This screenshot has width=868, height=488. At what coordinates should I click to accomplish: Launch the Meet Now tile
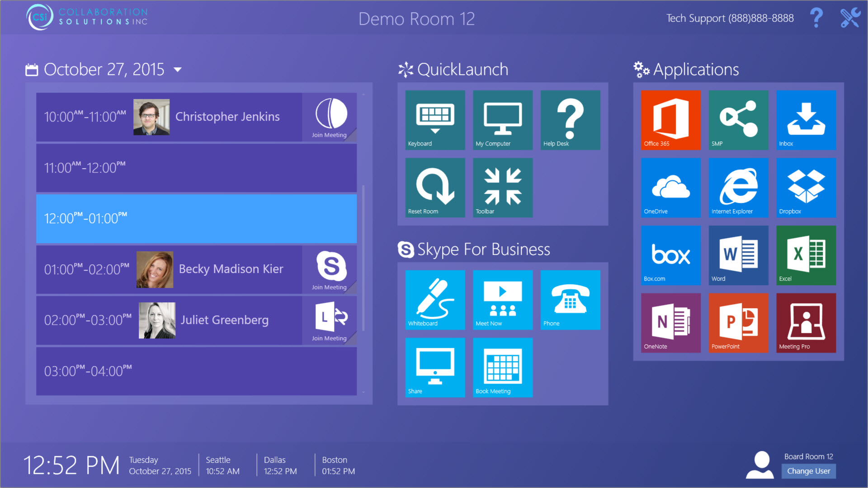pos(502,300)
